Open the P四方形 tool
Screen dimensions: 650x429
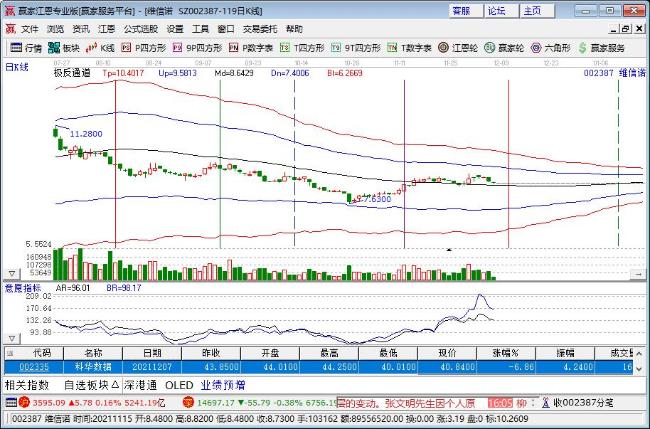coord(144,48)
